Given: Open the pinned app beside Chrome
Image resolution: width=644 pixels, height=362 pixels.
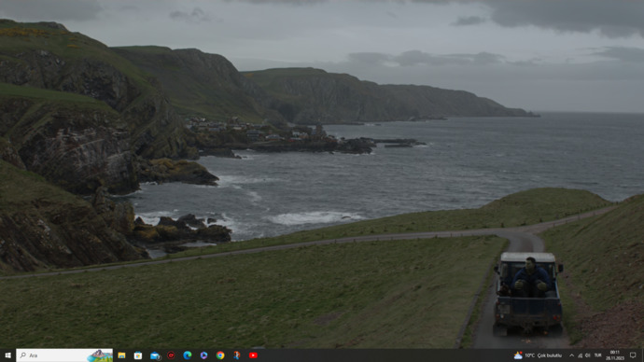Looking at the screenshot, I should (237, 355).
